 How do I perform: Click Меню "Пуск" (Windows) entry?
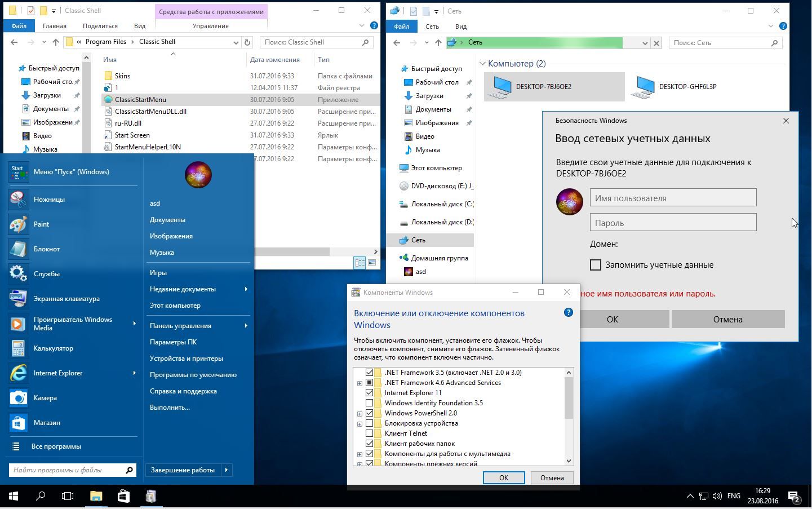point(73,171)
